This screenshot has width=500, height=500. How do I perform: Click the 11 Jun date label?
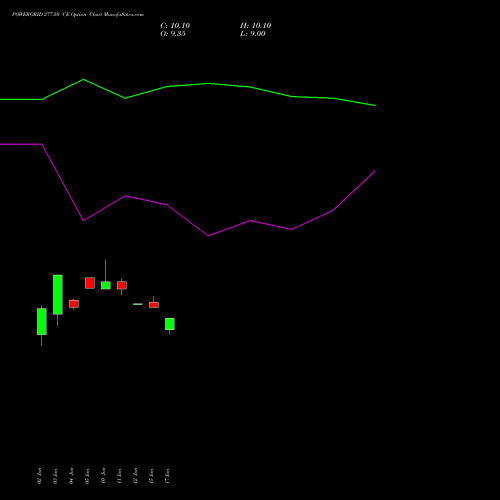[x=119, y=476]
